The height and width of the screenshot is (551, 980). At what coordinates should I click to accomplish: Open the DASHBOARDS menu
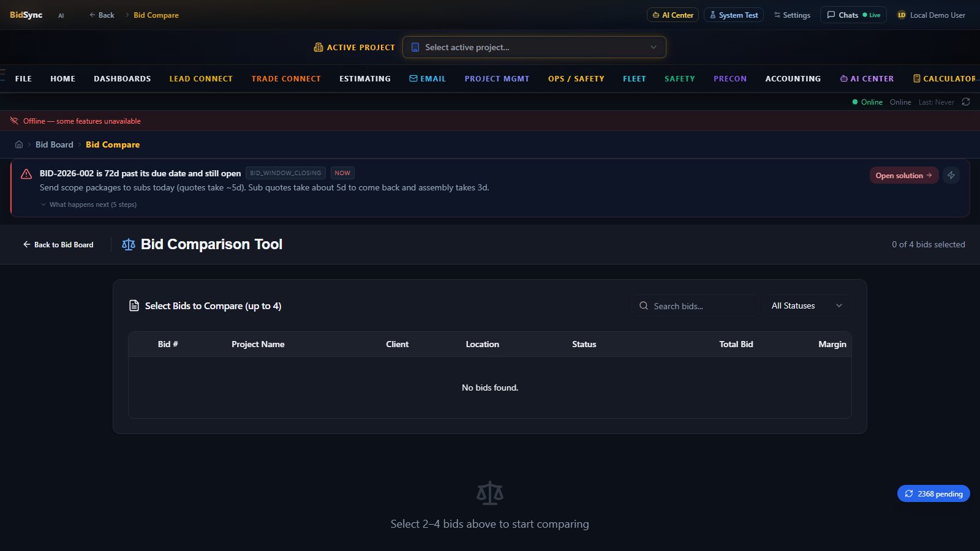(122, 78)
